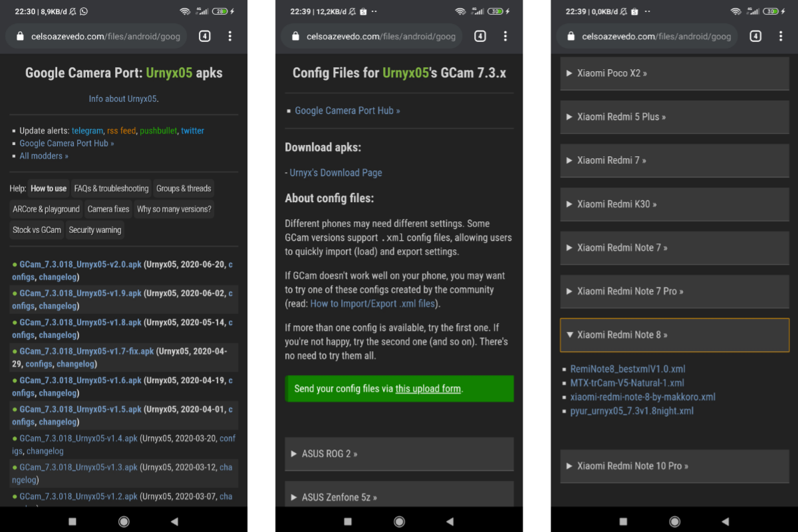Open tab switcher on the Urnyx05 apks screen
Viewport: 798px width, 532px height.
[x=205, y=37]
